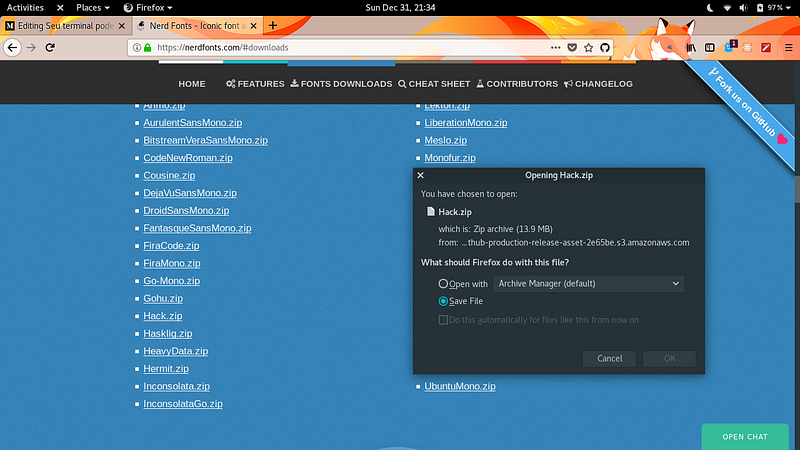Go back with the browser back arrow
This screenshot has width=800, height=450.
(12, 47)
